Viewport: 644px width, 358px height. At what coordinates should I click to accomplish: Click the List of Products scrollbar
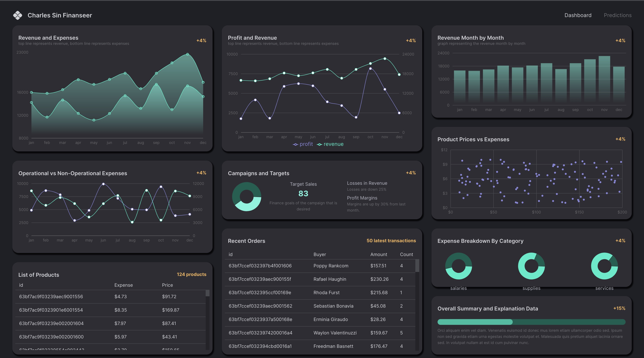pyautogui.click(x=208, y=293)
